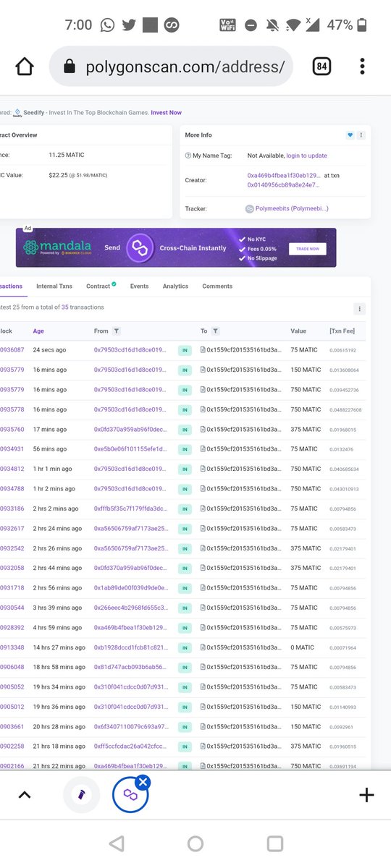Click the 35 total transactions link
Image resolution: width=391 pixels, height=868 pixels.
point(65,307)
